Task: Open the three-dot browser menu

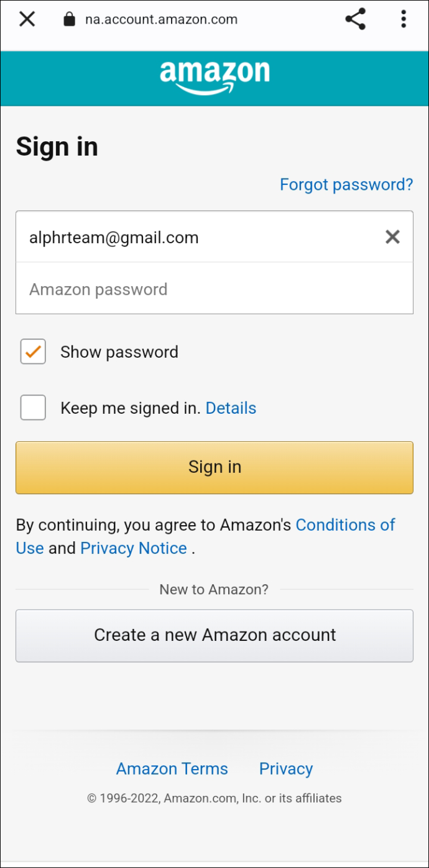Action: (x=404, y=19)
